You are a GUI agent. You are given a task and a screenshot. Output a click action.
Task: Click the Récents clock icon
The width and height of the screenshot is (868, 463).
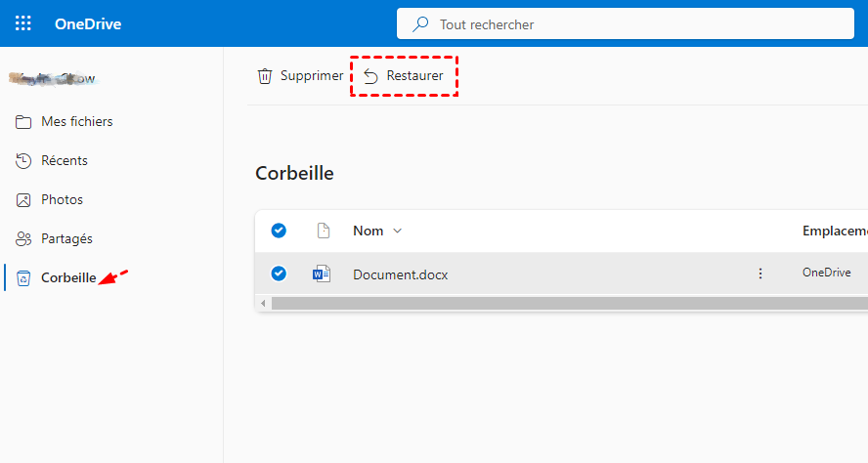24,161
